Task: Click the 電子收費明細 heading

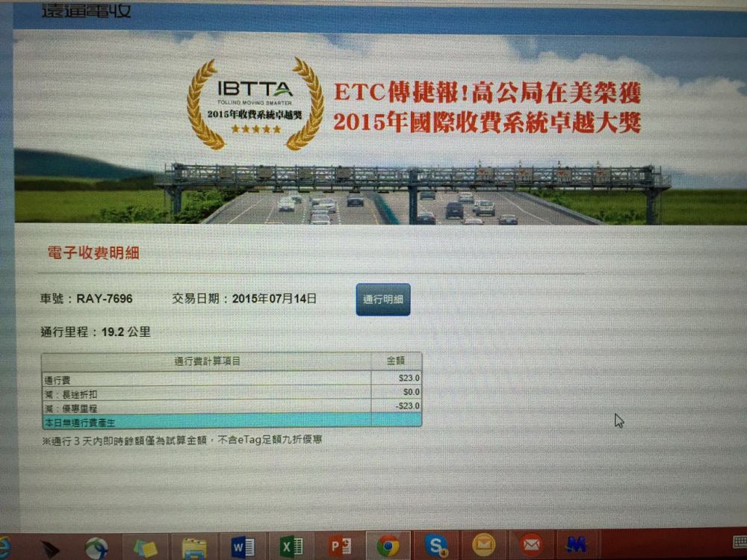Action: point(93,253)
